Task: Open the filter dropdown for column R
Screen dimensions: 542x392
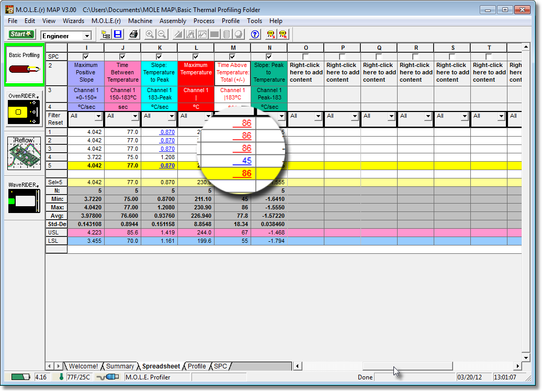Action: [x=428, y=116]
